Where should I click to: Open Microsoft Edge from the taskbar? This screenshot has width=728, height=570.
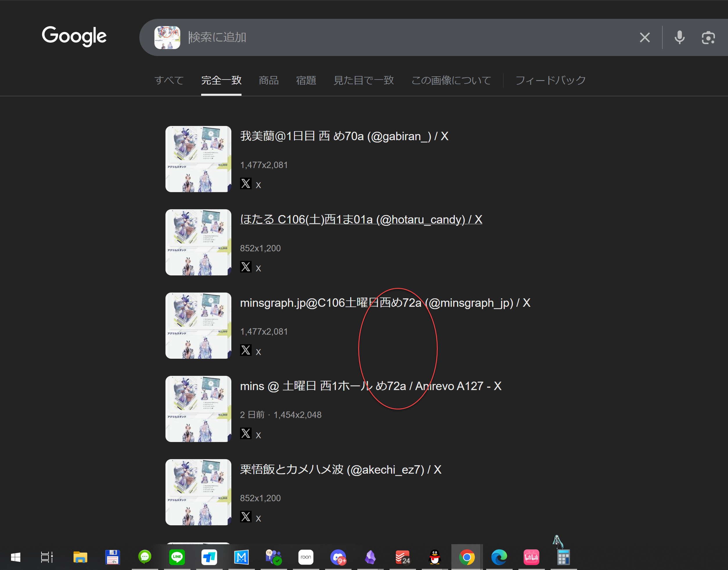click(x=499, y=556)
